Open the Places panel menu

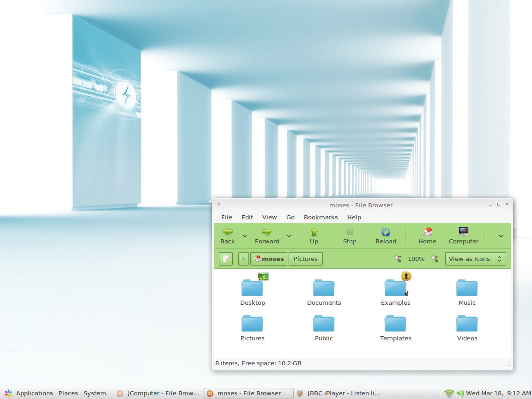(68, 393)
